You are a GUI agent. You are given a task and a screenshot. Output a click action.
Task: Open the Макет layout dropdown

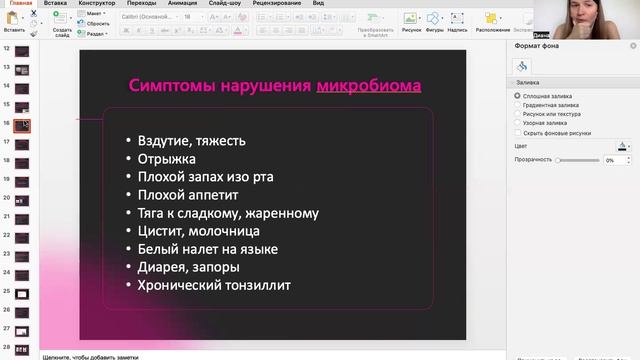[x=92, y=13]
